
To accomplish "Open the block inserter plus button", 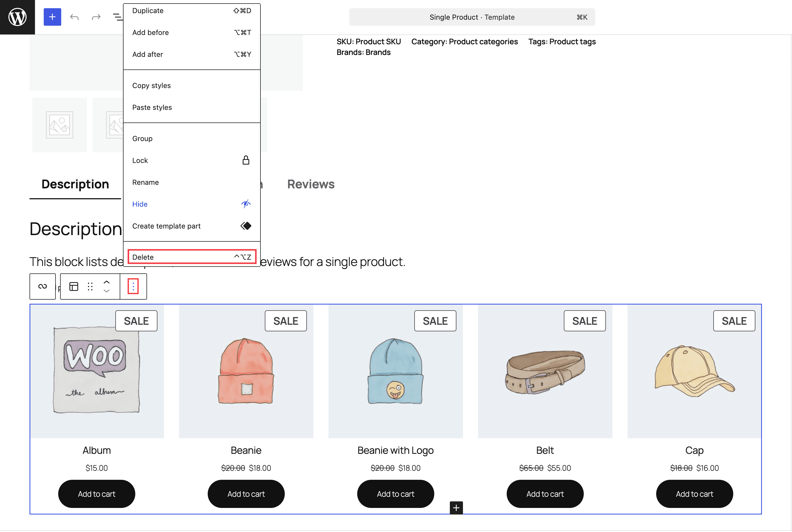I will 52,17.
